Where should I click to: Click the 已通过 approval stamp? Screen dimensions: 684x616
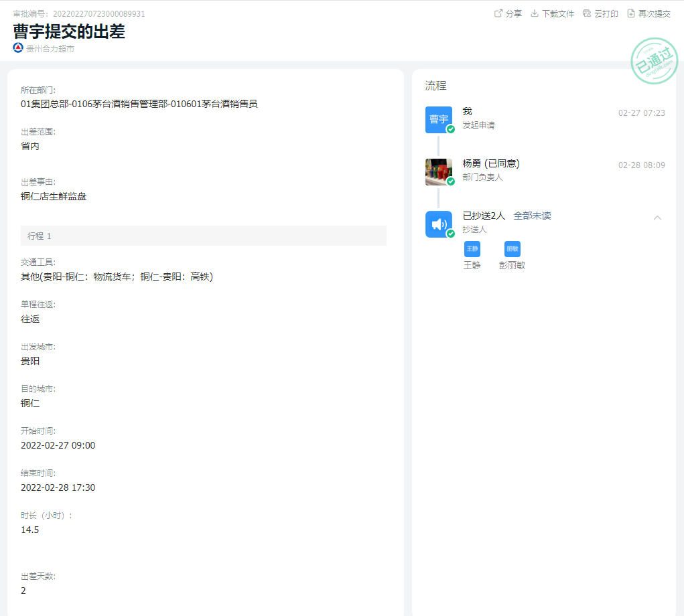point(654,61)
